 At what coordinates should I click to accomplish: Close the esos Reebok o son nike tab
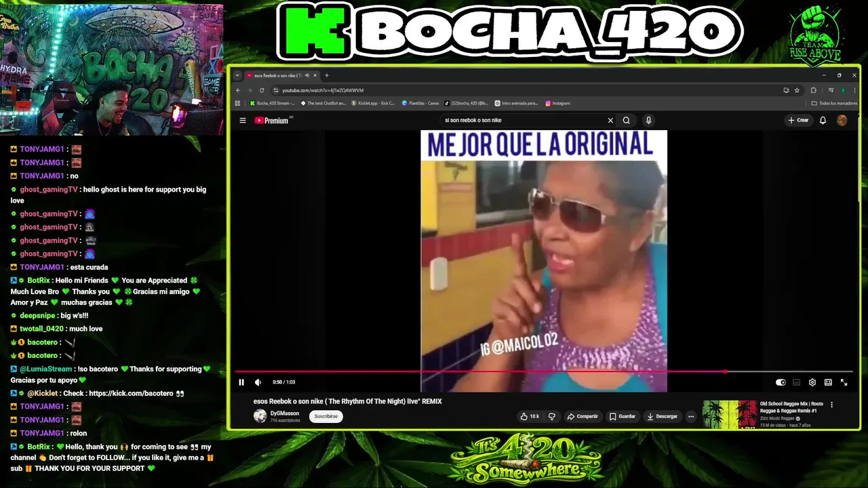coord(315,75)
